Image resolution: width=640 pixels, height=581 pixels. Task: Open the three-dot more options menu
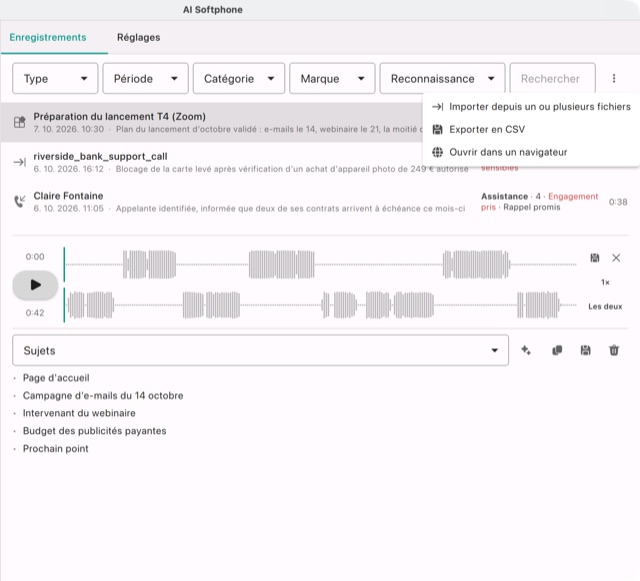613,78
